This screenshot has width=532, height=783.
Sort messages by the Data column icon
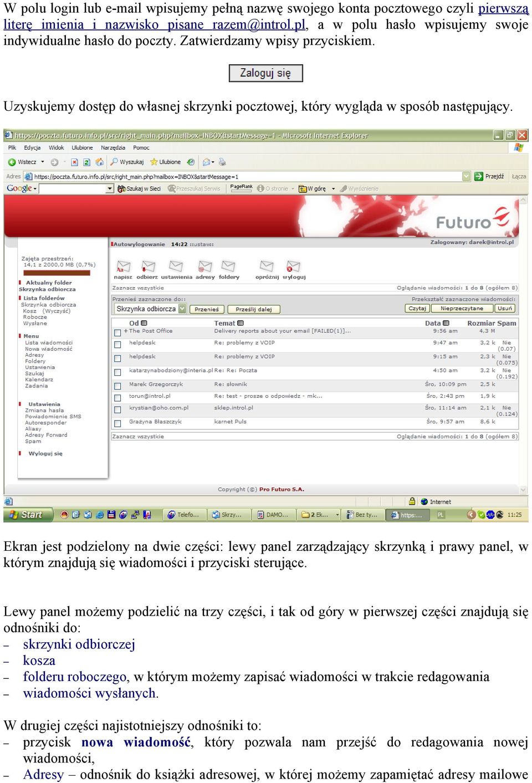click(446, 323)
